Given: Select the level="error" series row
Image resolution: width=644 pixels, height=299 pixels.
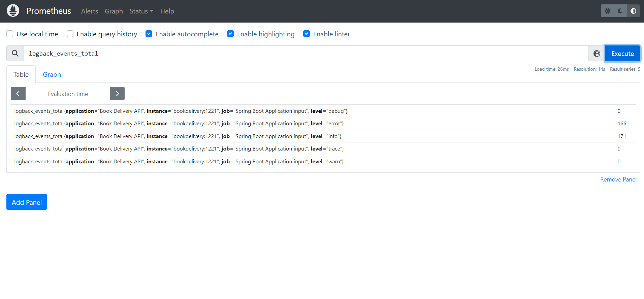Looking at the screenshot, I should (x=323, y=124).
